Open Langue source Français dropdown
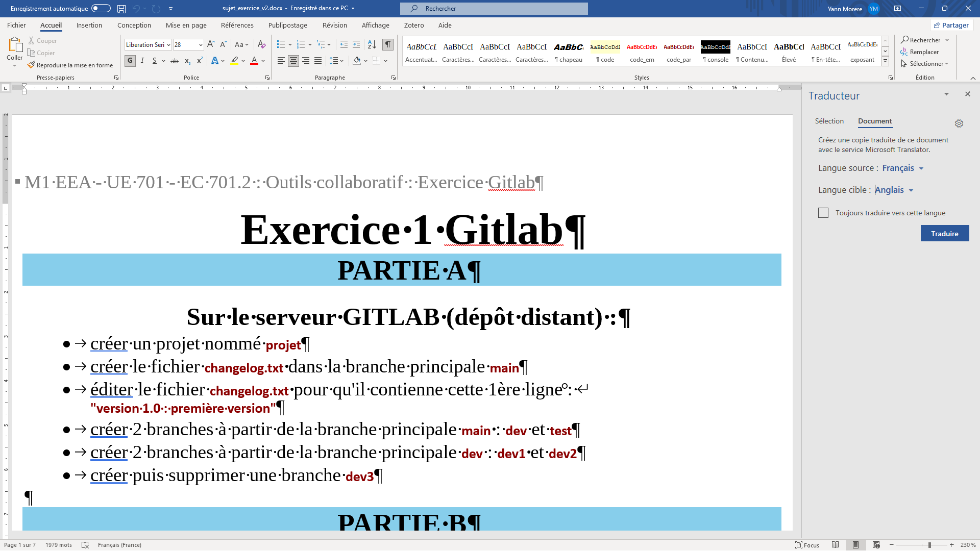 903,168
